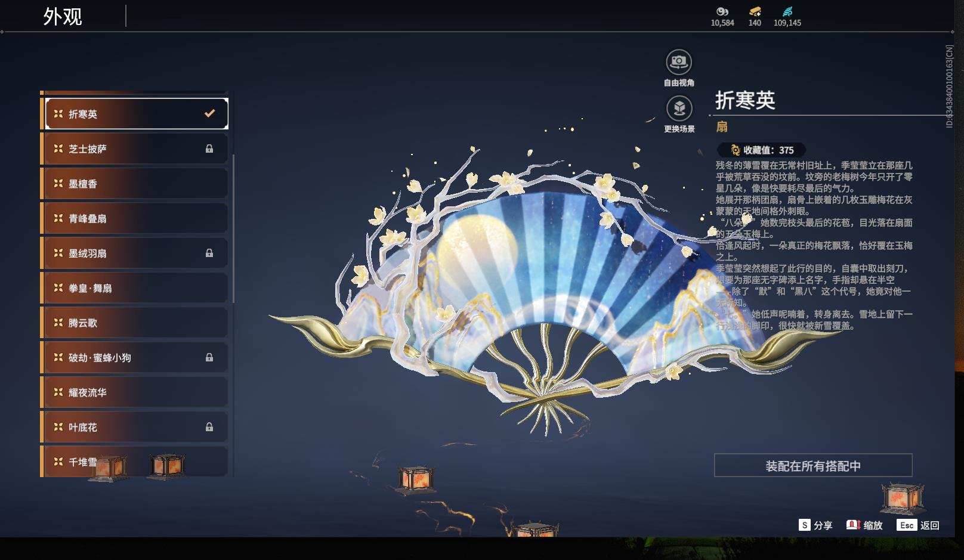Screen dimensions: 964x560
Task: Click the Esc key return icon
Action: (907, 525)
